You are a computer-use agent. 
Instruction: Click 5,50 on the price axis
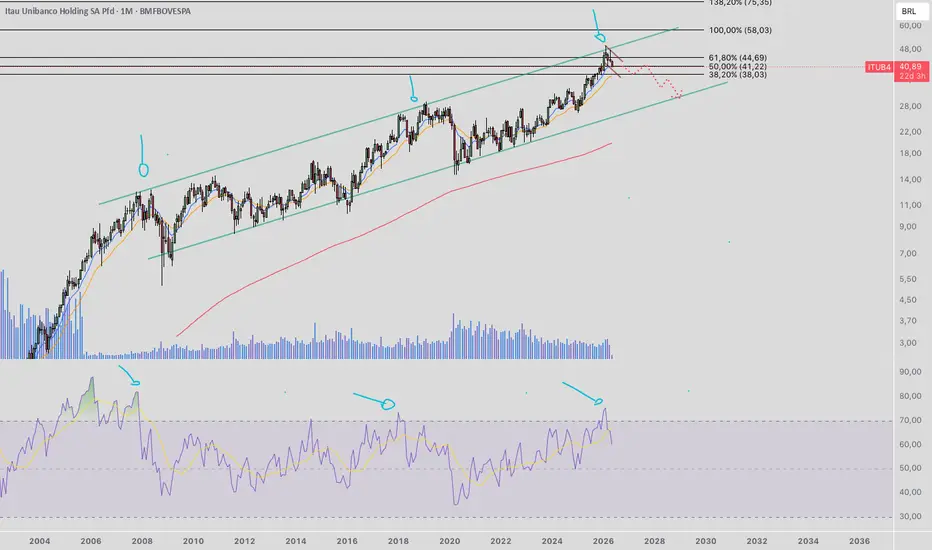pos(908,279)
